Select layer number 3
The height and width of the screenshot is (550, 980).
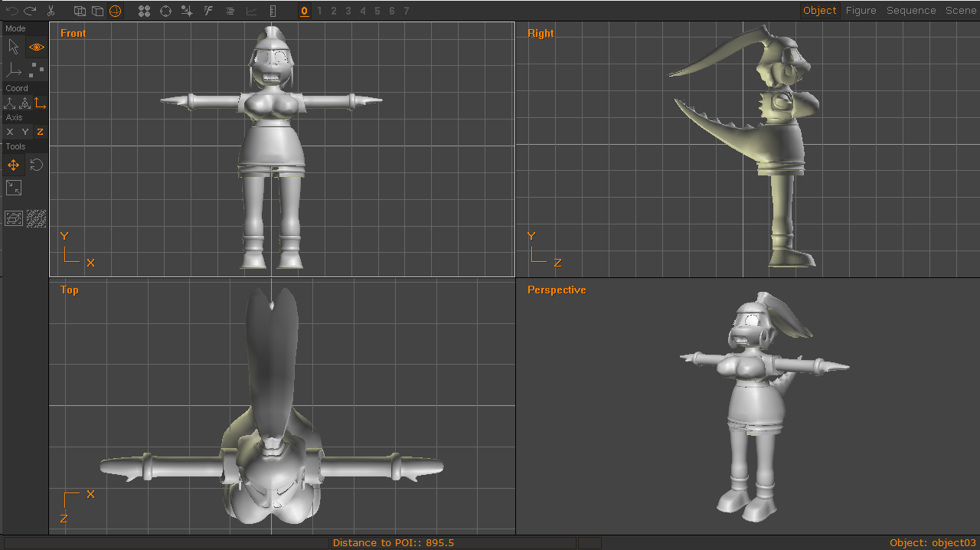click(348, 11)
